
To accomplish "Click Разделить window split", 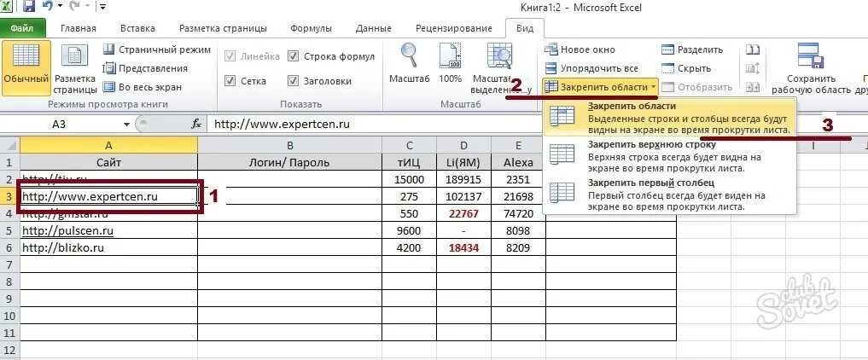I will pos(692,49).
